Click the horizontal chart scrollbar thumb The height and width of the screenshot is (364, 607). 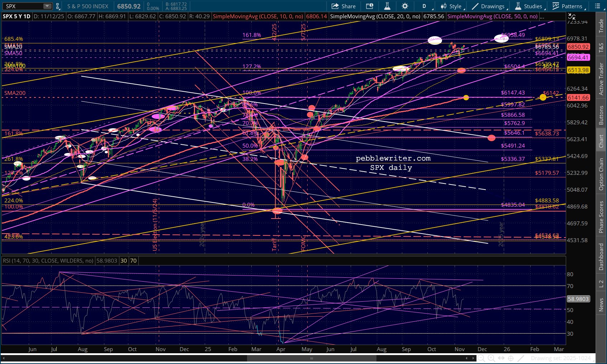pyautogui.click(x=312, y=358)
